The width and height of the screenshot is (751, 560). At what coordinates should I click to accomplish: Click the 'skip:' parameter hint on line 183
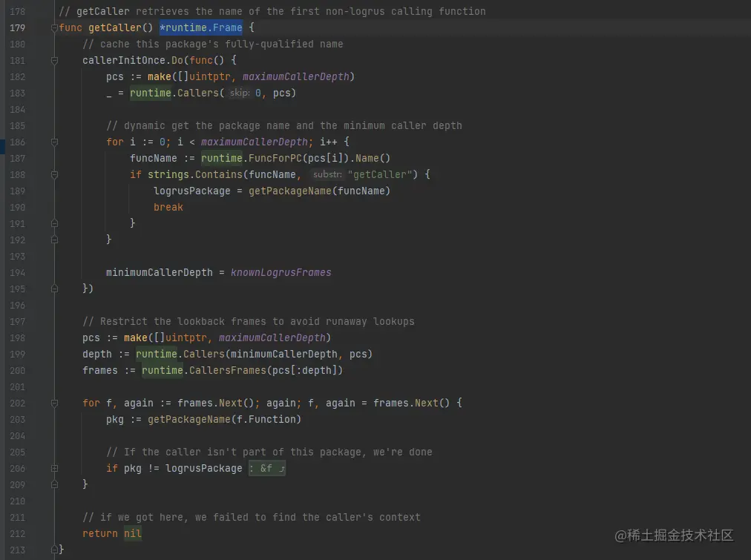(x=240, y=93)
